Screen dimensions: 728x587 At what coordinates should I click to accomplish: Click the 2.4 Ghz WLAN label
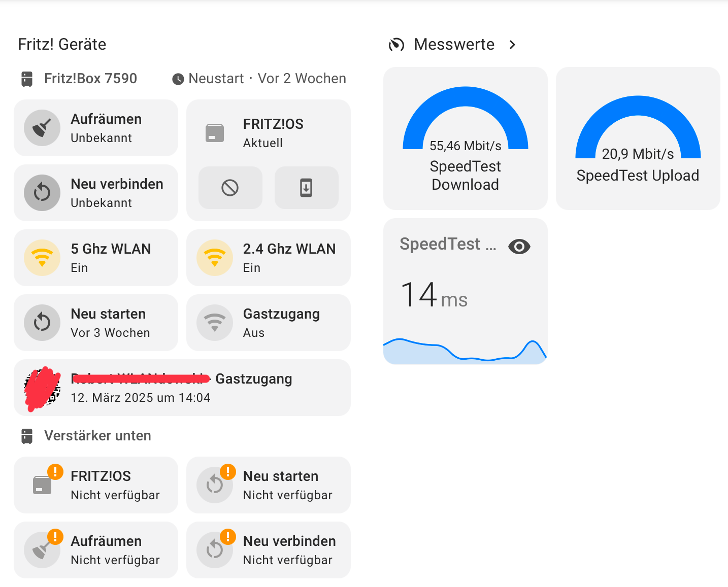point(289,249)
